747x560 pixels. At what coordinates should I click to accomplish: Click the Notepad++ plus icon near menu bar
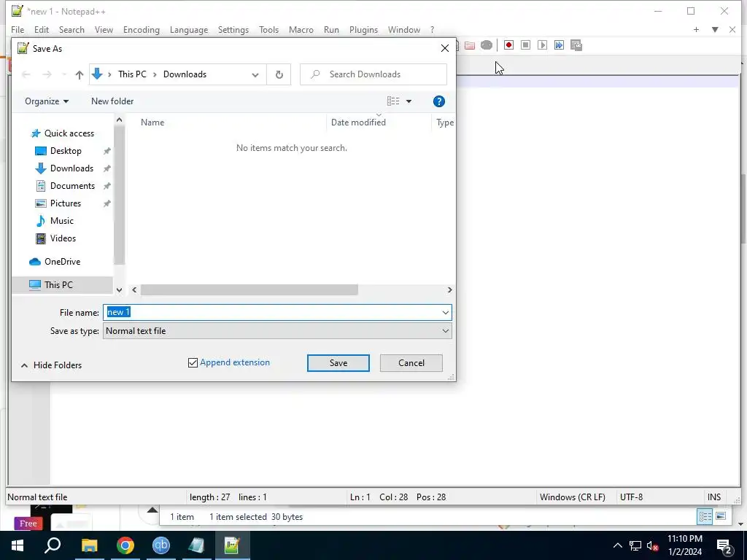[x=696, y=29]
